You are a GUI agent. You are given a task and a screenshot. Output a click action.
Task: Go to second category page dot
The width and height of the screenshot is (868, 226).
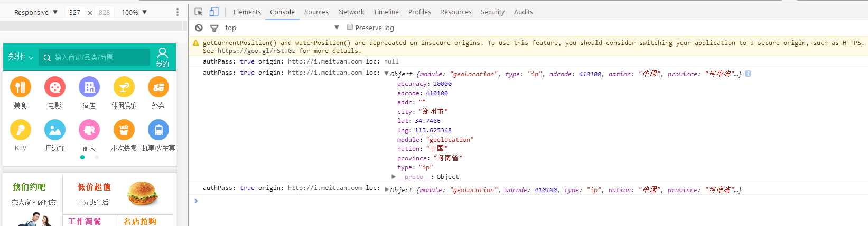point(96,157)
